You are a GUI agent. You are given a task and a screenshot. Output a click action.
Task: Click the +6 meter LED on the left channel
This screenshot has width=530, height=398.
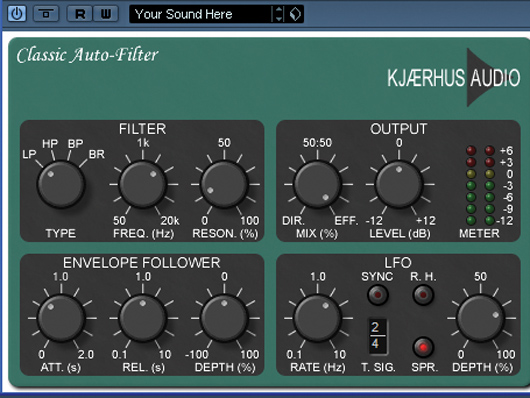(471, 150)
